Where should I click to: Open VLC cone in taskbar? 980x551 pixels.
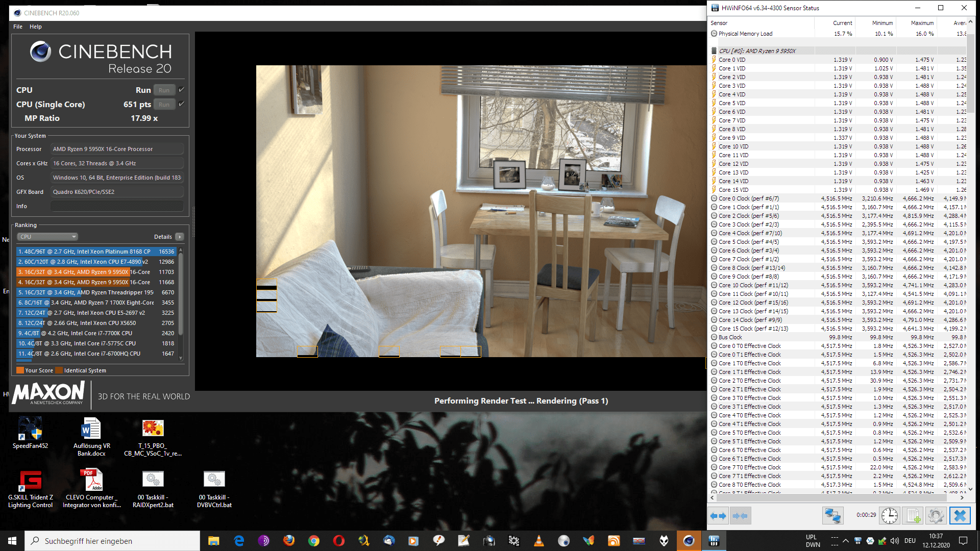[x=538, y=541]
